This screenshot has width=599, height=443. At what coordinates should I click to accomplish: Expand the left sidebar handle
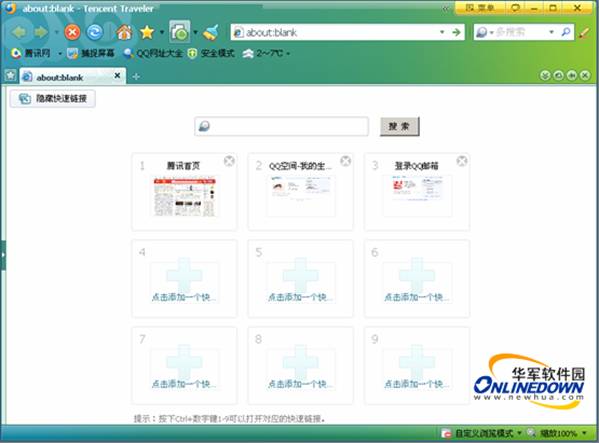click(3, 255)
